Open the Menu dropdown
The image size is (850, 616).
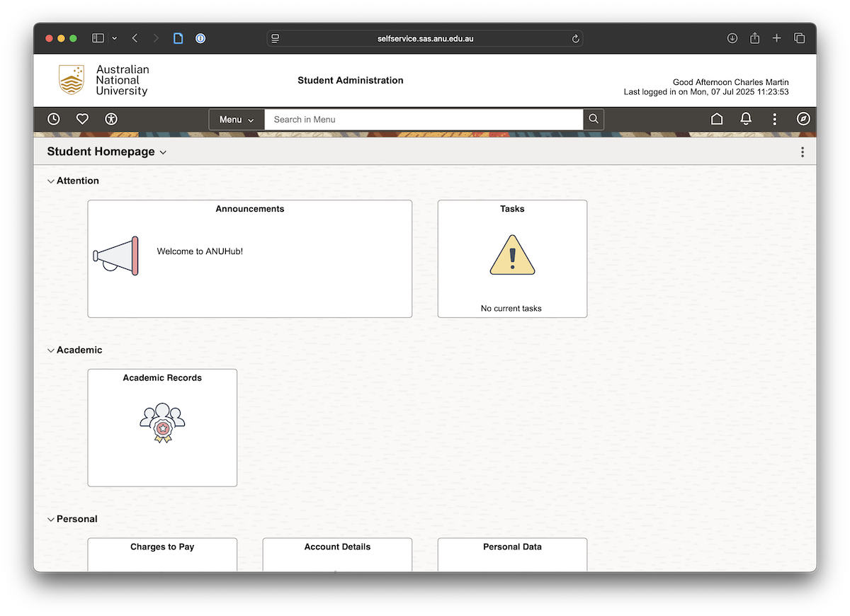click(x=236, y=119)
